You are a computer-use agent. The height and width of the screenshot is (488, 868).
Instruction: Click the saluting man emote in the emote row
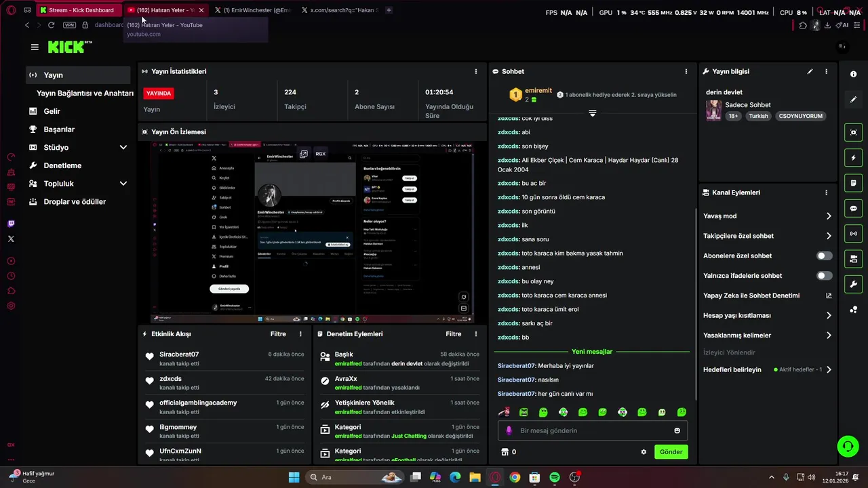504,412
